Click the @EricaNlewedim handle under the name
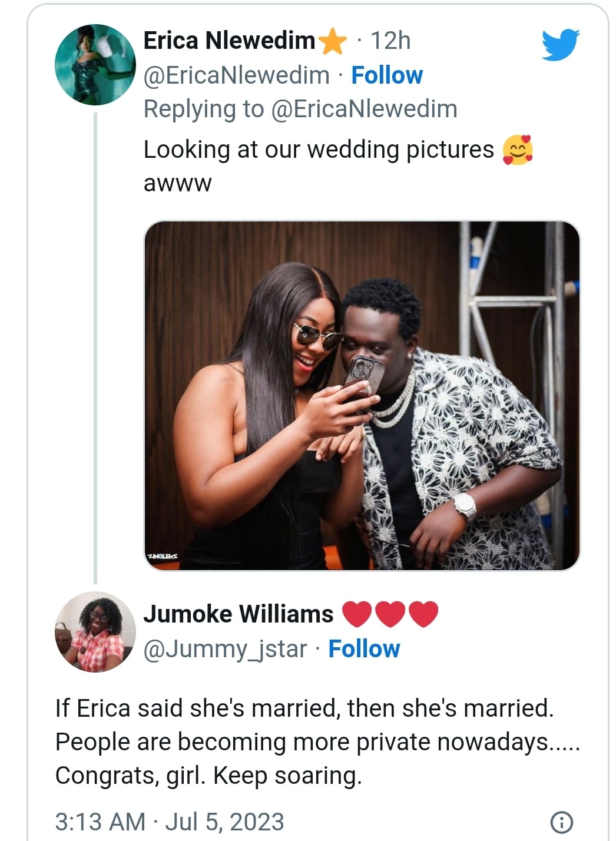Viewport: 616px width, 841px height. click(x=237, y=75)
